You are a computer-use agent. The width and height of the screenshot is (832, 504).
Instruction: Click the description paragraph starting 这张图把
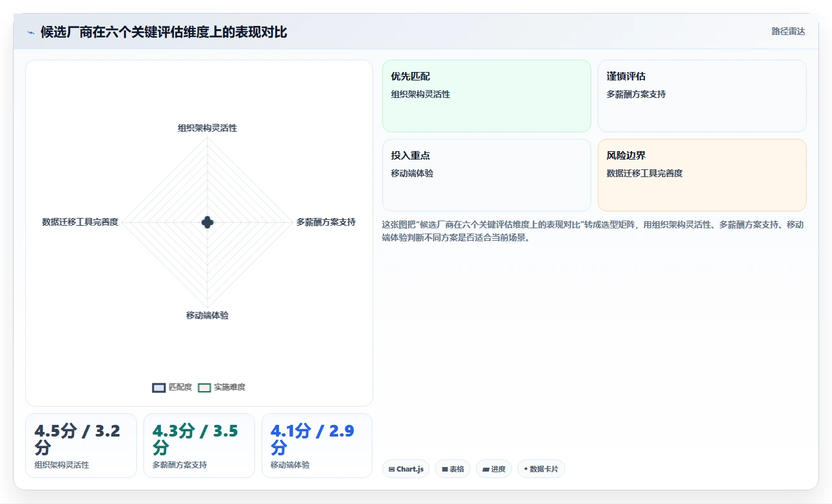coord(594,231)
